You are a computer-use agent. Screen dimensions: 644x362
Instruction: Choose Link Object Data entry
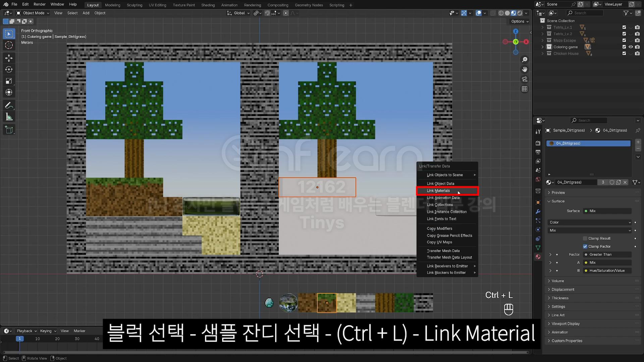pos(447,184)
